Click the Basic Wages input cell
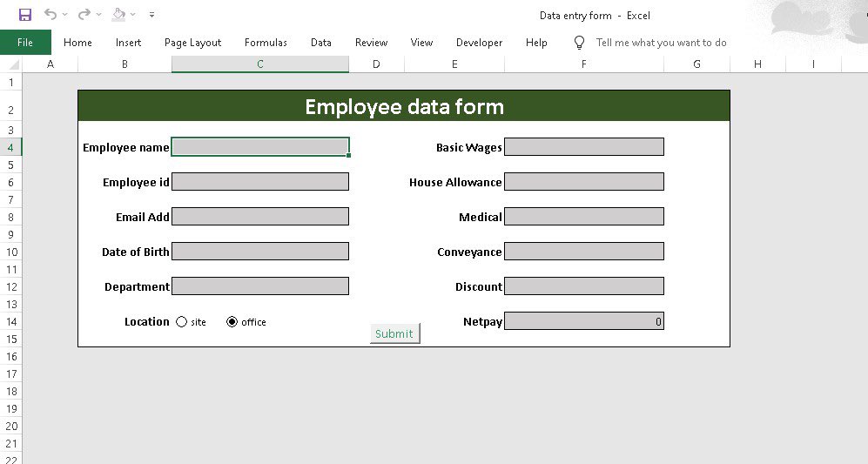Viewport: 868px width, 464px height. pos(584,147)
